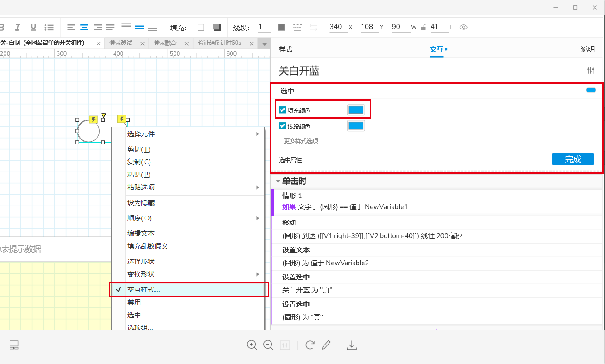Click the 填充颜色 blue color swatch
This screenshot has width=605, height=364.
(x=356, y=109)
